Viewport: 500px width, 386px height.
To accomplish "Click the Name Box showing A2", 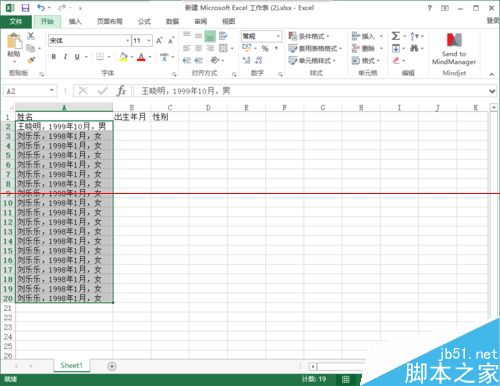I will click(x=30, y=91).
